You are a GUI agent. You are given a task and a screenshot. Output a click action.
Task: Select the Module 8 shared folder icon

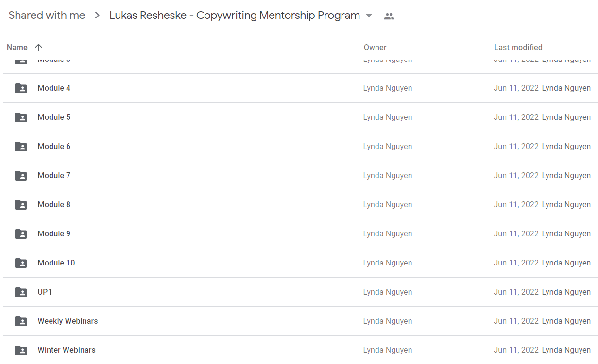click(x=21, y=205)
